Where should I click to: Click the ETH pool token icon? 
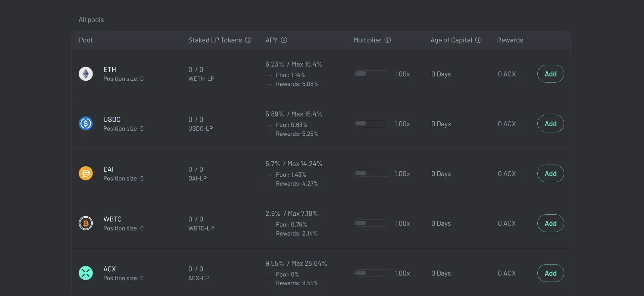(x=86, y=74)
